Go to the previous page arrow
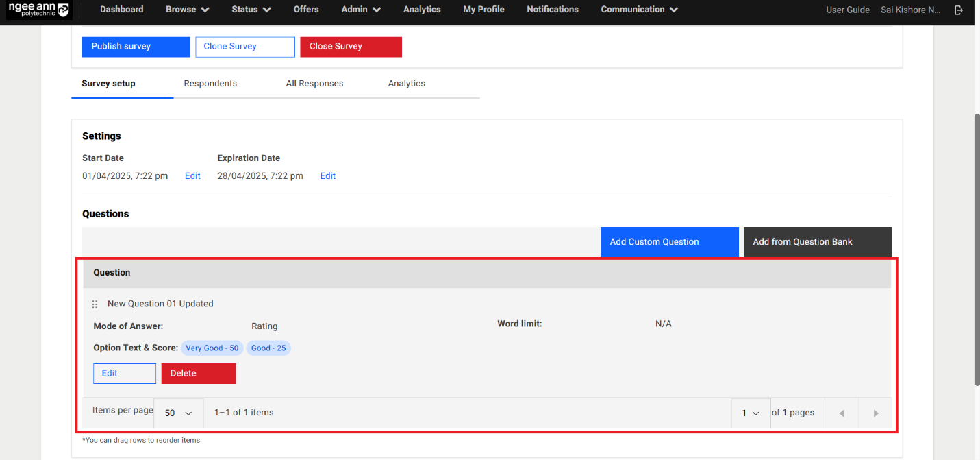980x460 pixels. (x=842, y=413)
